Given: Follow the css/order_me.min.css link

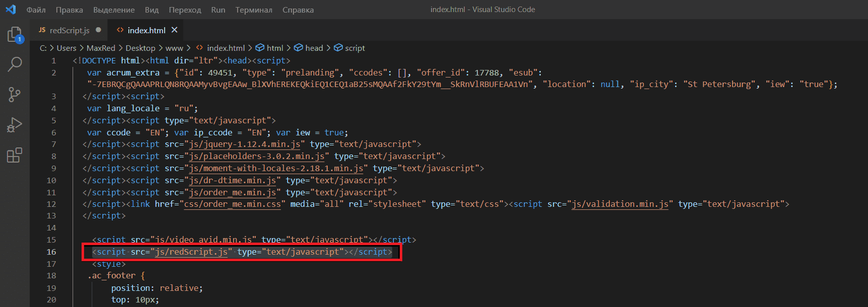Looking at the screenshot, I should [x=233, y=204].
